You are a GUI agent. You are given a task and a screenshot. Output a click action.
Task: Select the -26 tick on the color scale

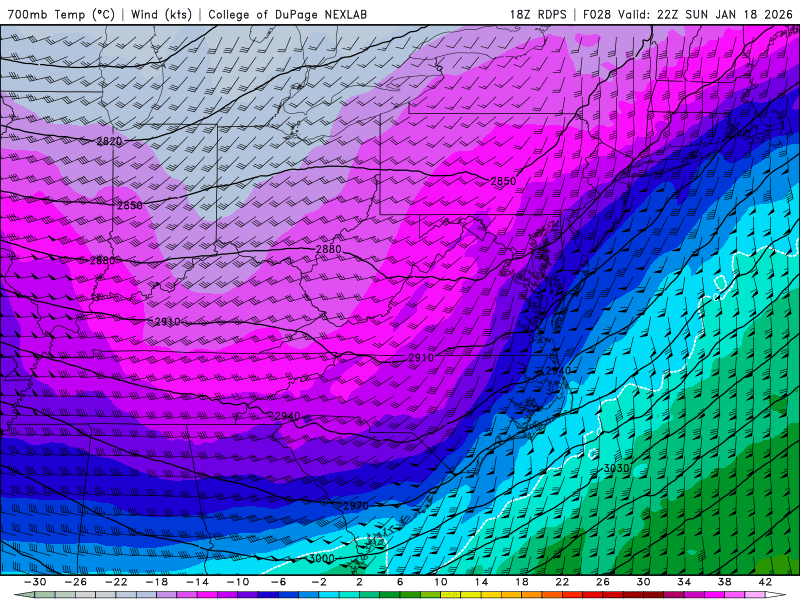[x=76, y=582]
